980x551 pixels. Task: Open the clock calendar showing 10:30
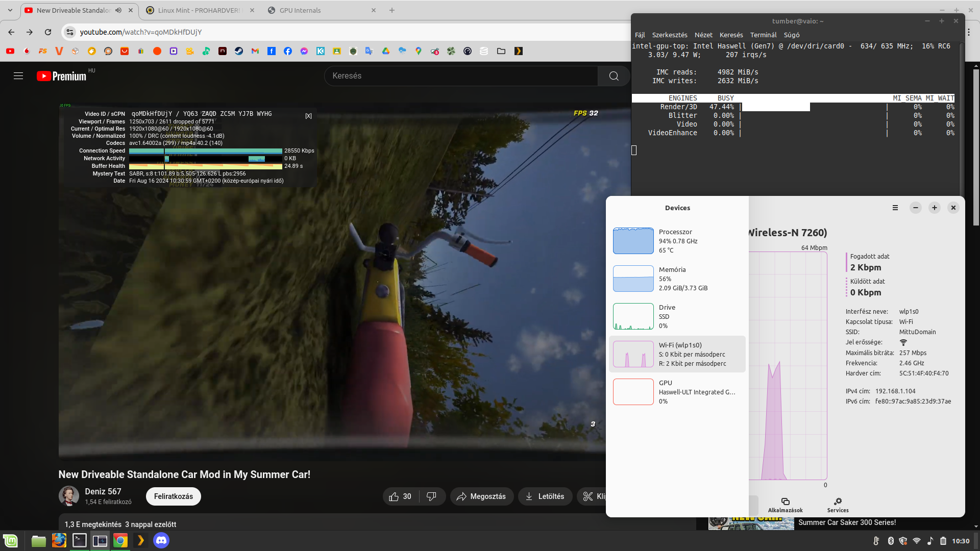[961, 541]
